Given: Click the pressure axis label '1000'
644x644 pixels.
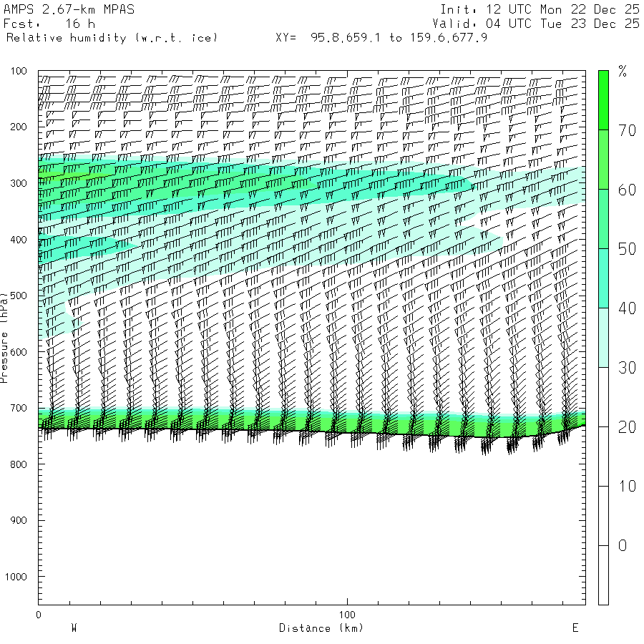Looking at the screenshot, I should coord(16,577).
